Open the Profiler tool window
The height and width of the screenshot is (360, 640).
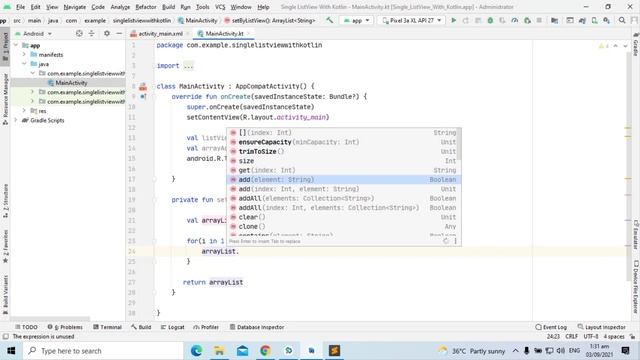tap(206, 327)
